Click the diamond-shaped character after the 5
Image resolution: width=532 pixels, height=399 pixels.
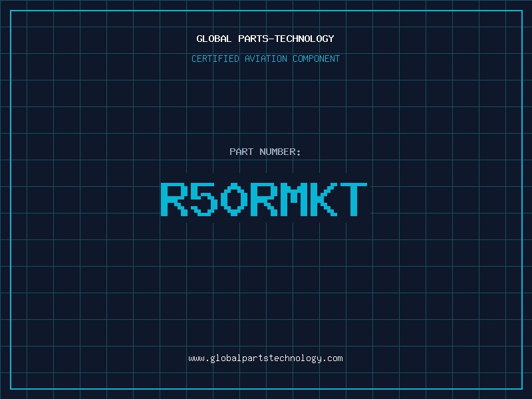coord(234,199)
